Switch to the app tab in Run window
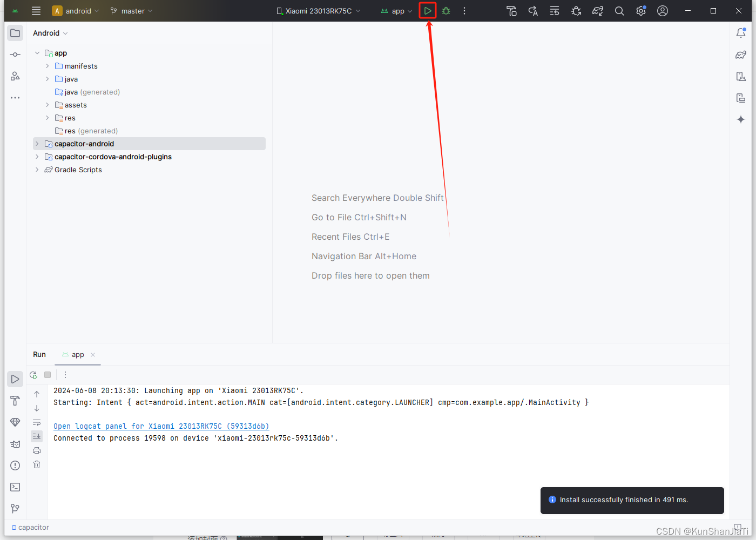Viewport: 756px width, 540px height. tap(77, 355)
